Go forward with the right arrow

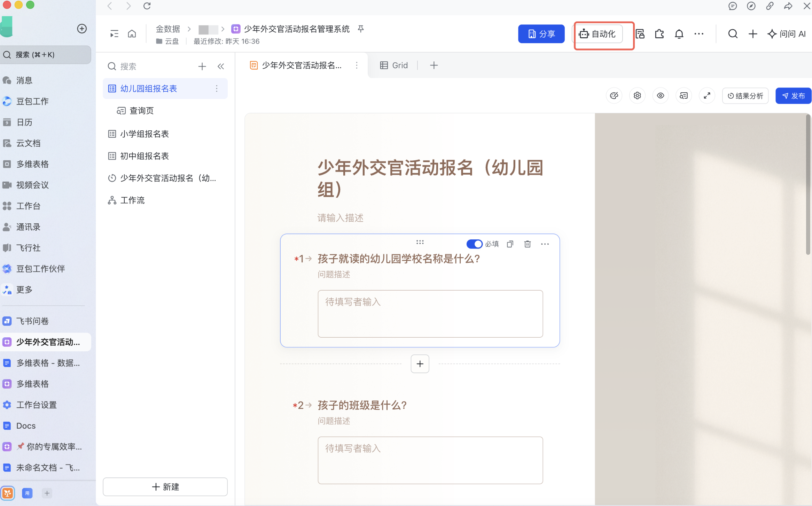coord(128,6)
